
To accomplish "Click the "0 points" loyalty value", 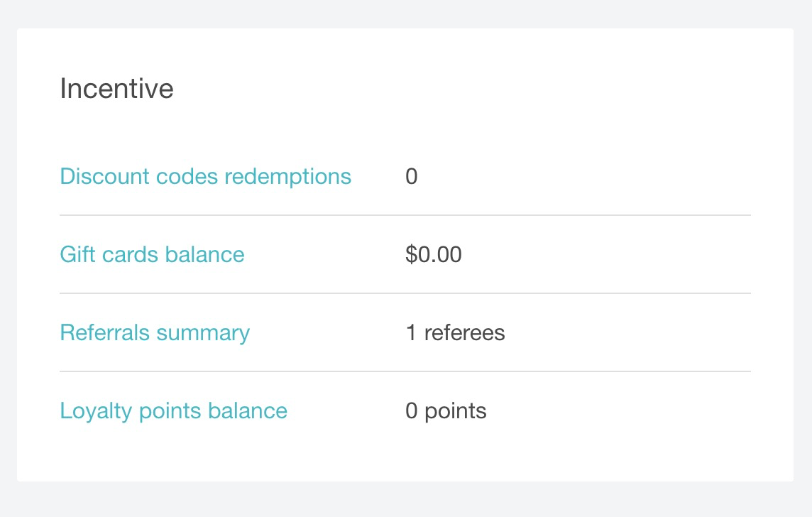I will tap(446, 410).
